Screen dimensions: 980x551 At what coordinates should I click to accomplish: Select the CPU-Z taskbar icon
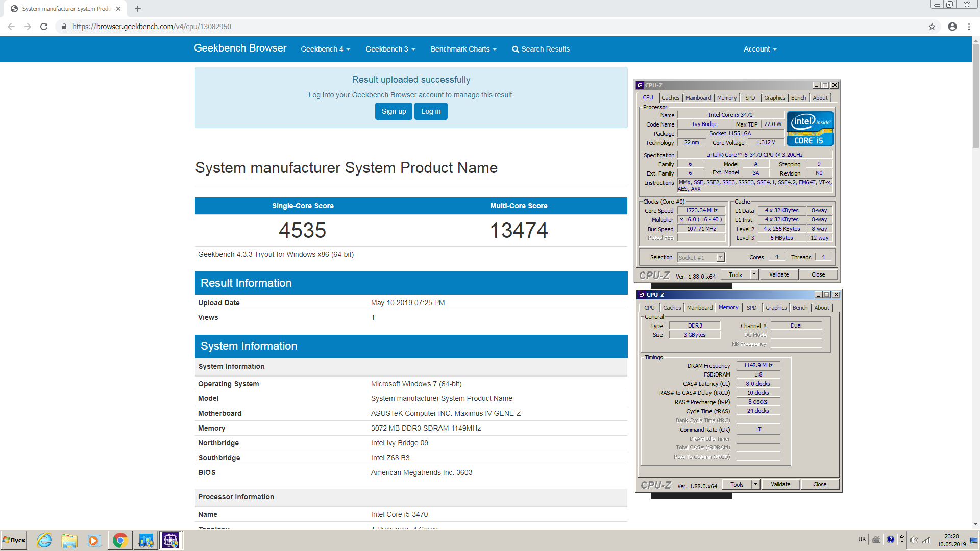point(170,540)
